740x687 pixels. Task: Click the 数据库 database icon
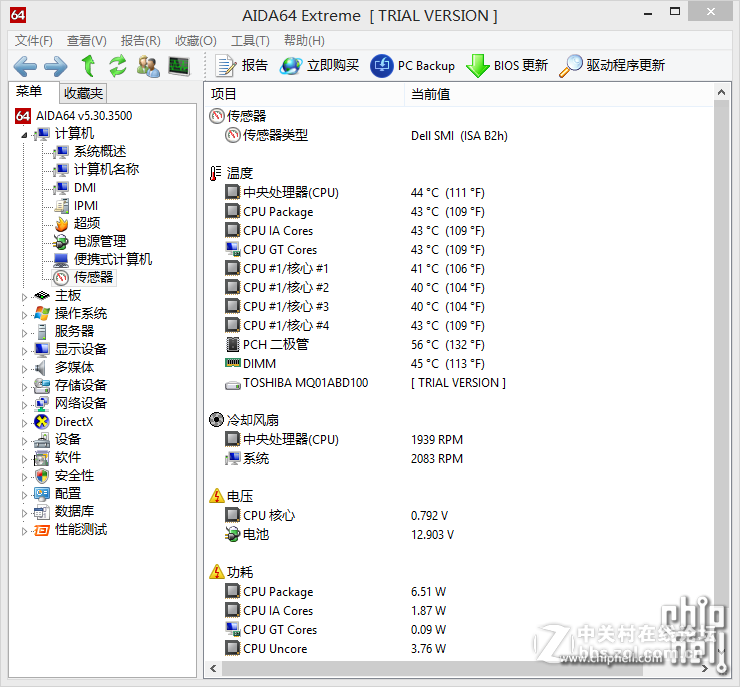tap(42, 511)
